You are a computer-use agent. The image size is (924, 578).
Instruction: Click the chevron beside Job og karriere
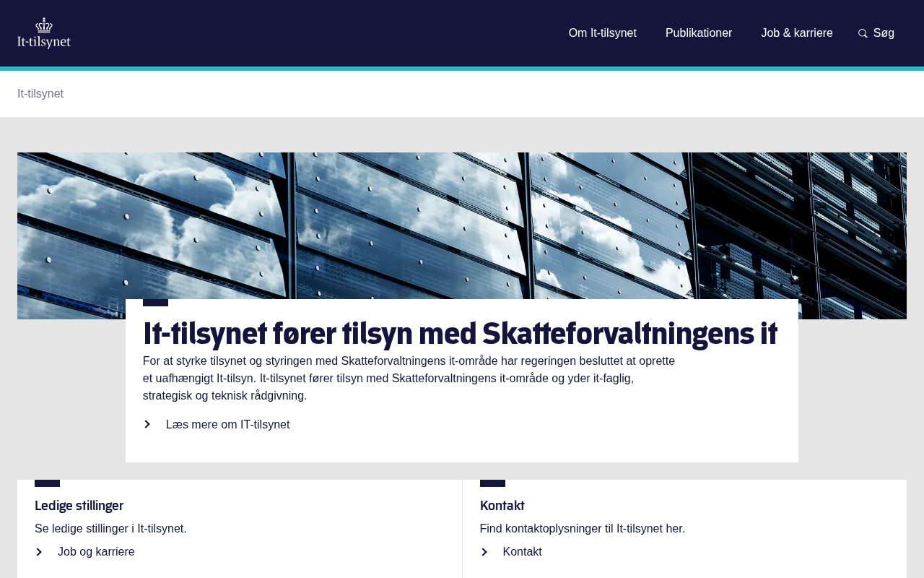pyautogui.click(x=39, y=552)
